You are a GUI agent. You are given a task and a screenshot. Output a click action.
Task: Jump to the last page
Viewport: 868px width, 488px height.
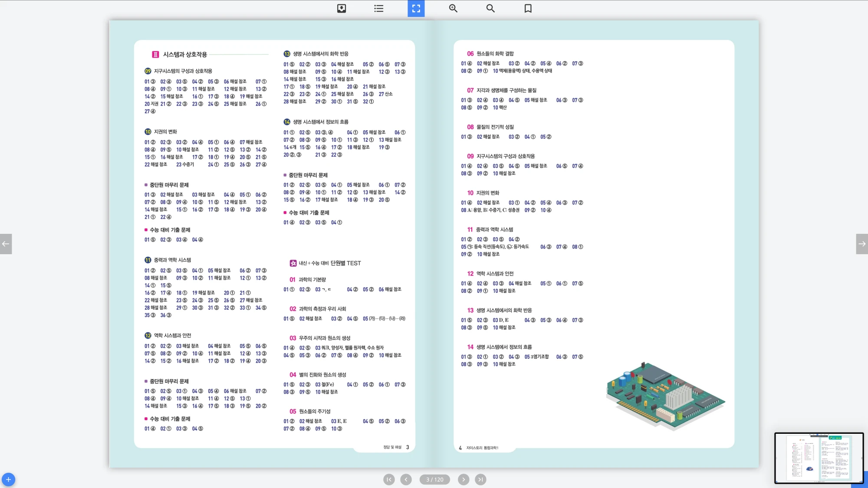pyautogui.click(x=480, y=479)
